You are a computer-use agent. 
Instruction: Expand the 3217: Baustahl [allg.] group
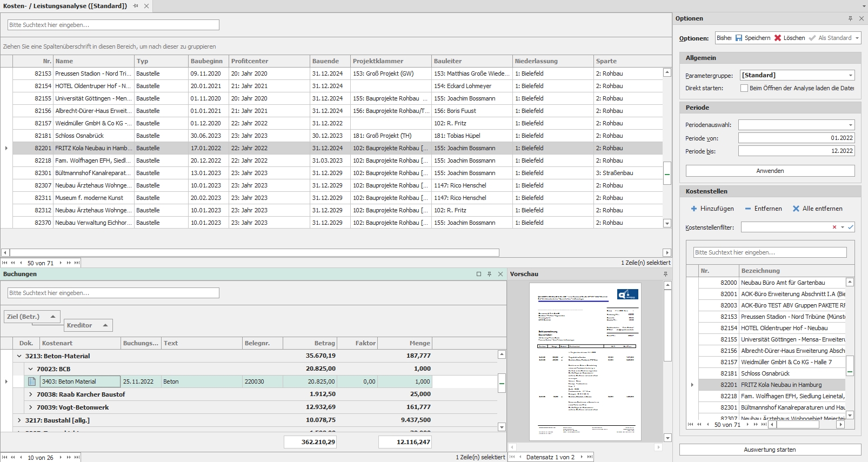19,420
